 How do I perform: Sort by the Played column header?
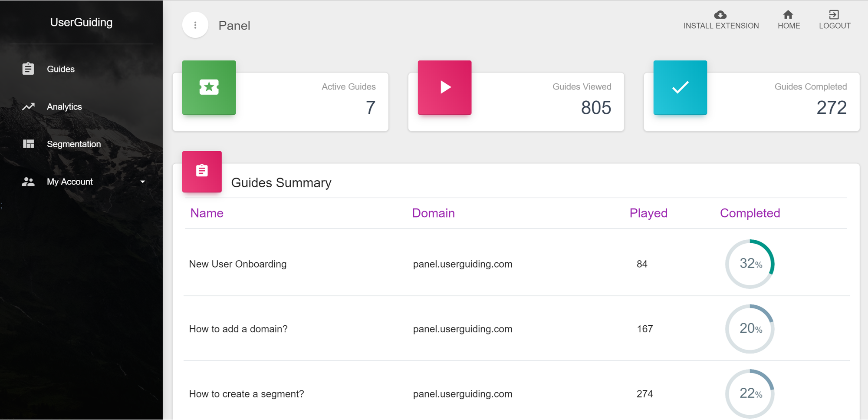pyautogui.click(x=648, y=213)
